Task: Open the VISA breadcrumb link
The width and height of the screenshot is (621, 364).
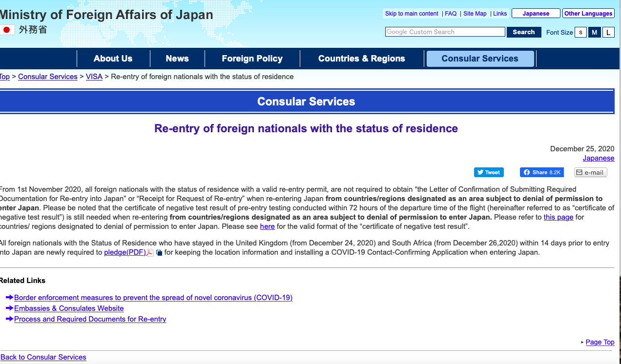Action: 94,77
